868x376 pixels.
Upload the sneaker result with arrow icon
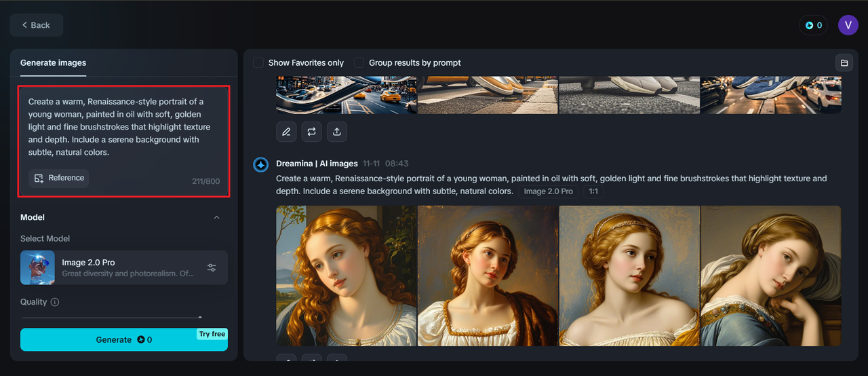coord(337,132)
